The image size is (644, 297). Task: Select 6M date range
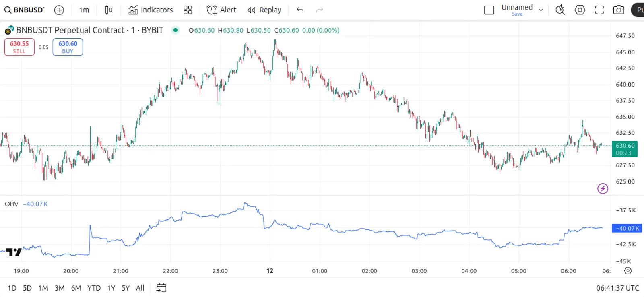(76, 288)
